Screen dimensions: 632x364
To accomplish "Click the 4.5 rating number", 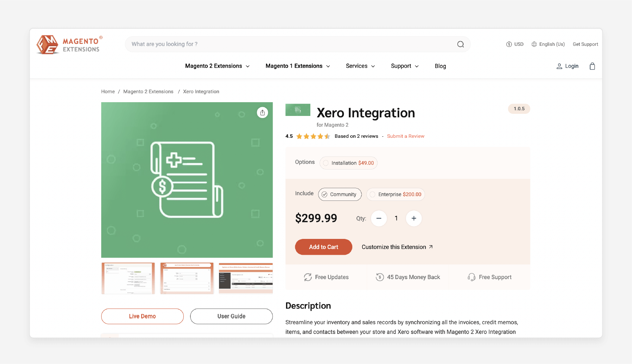I will [x=289, y=136].
